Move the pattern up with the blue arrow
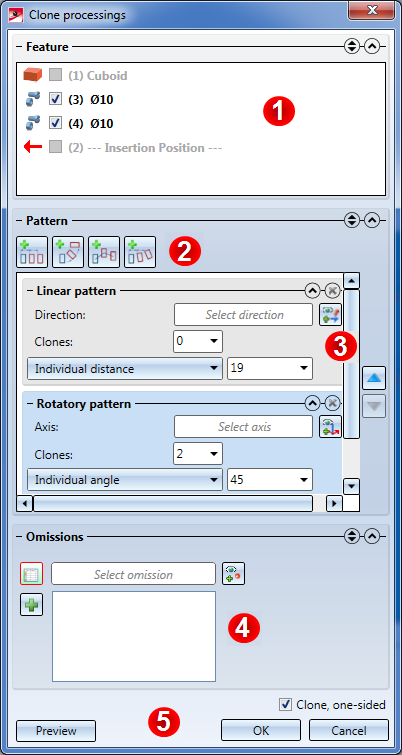The width and height of the screenshot is (402, 755). [374, 378]
